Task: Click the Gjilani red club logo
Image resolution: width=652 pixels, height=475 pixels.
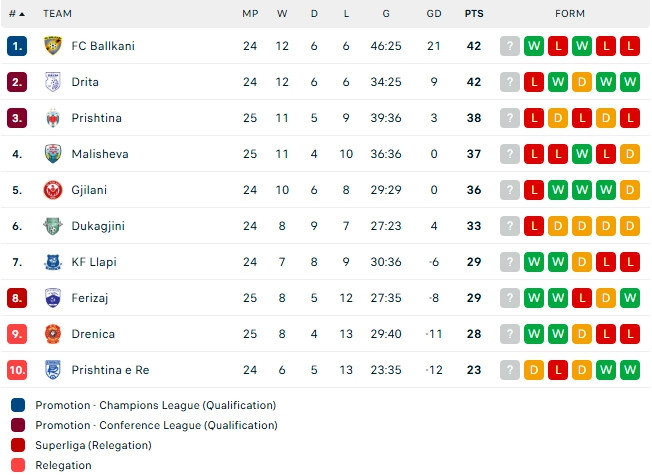Action: 53,190
